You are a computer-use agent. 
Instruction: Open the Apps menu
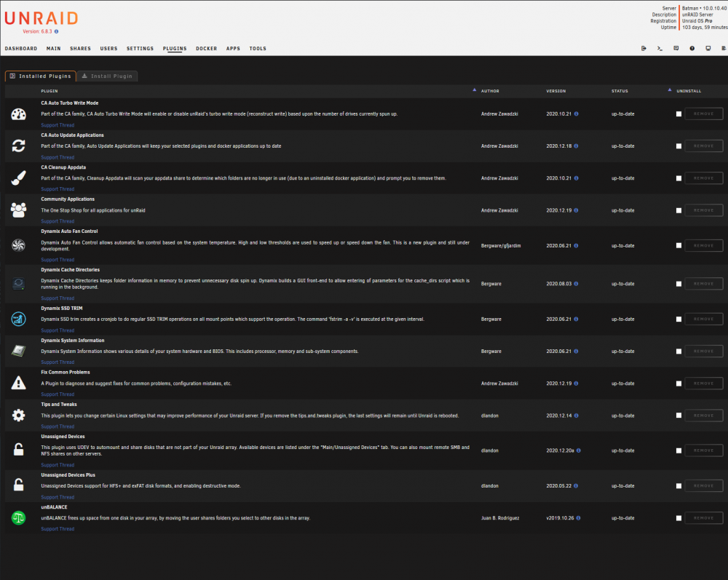click(x=233, y=49)
